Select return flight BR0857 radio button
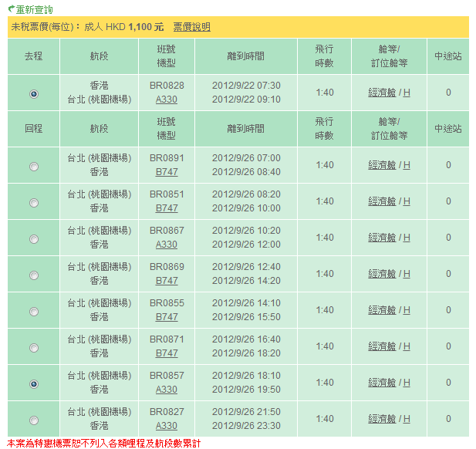 (33, 384)
